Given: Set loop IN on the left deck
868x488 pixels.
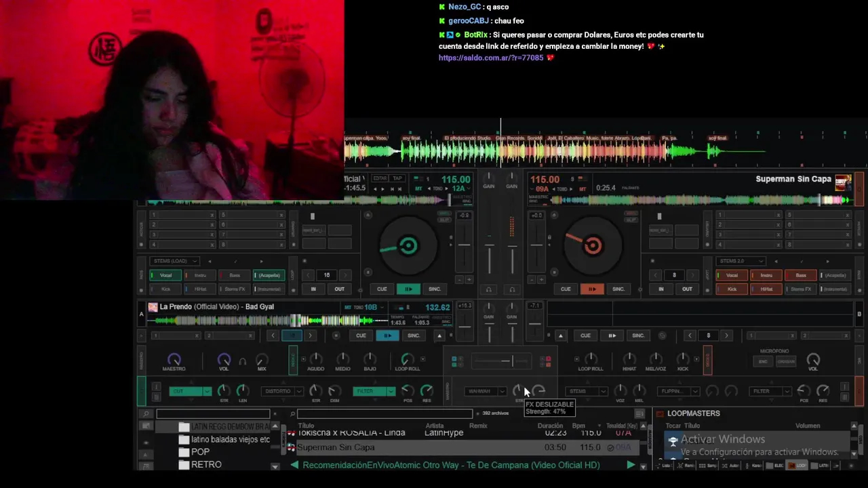Looking at the screenshot, I should coord(313,289).
